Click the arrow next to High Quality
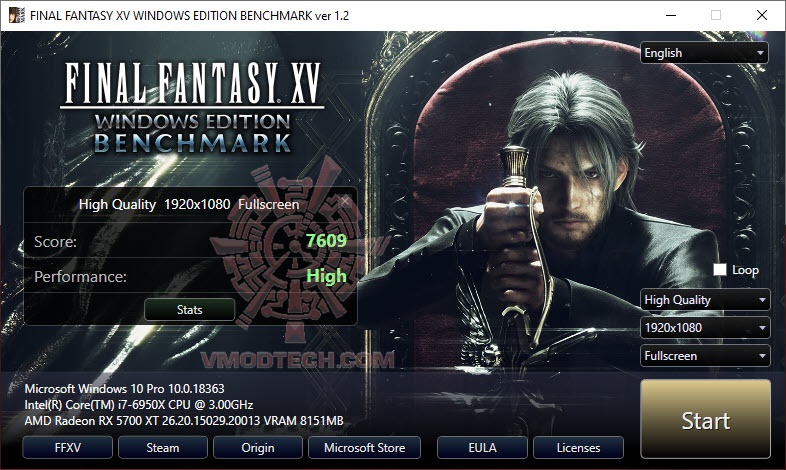This screenshot has height=470, width=786. (x=762, y=300)
